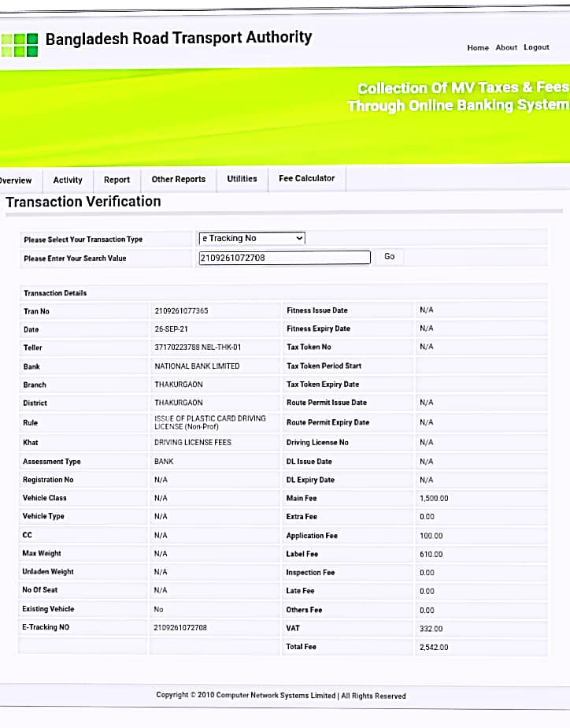Expand the e Tracking No dropdown
This screenshot has height=728, width=570.
(x=252, y=238)
